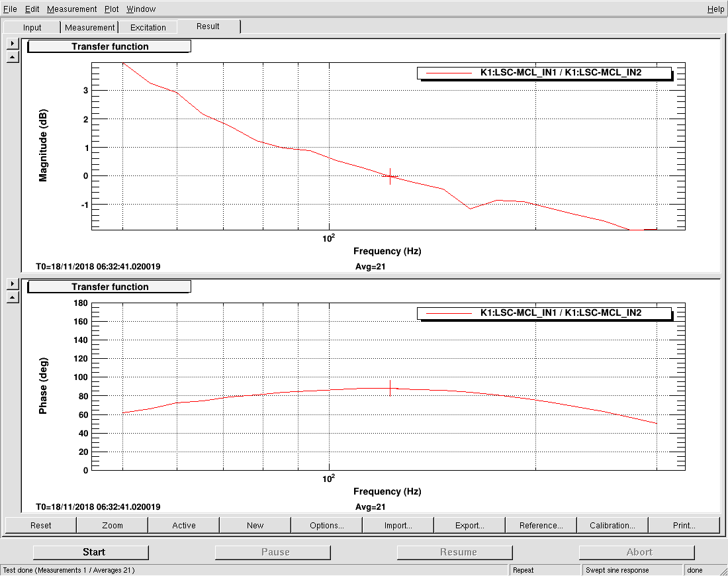Image resolution: width=728 pixels, height=576 pixels.
Task: Open the Help menu
Action: pyautogui.click(x=715, y=9)
